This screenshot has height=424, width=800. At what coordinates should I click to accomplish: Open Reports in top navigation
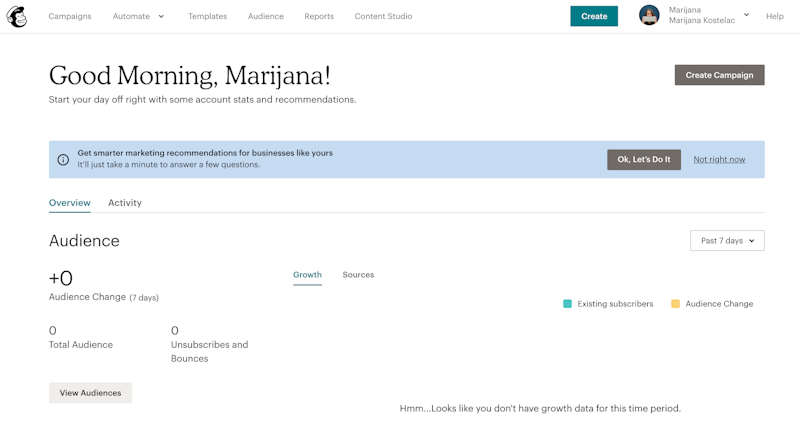pyautogui.click(x=319, y=16)
